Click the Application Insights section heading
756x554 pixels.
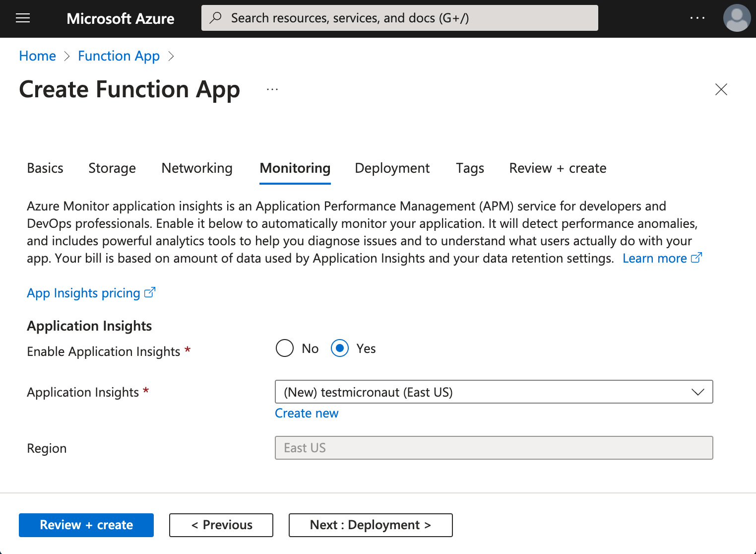pyautogui.click(x=89, y=326)
